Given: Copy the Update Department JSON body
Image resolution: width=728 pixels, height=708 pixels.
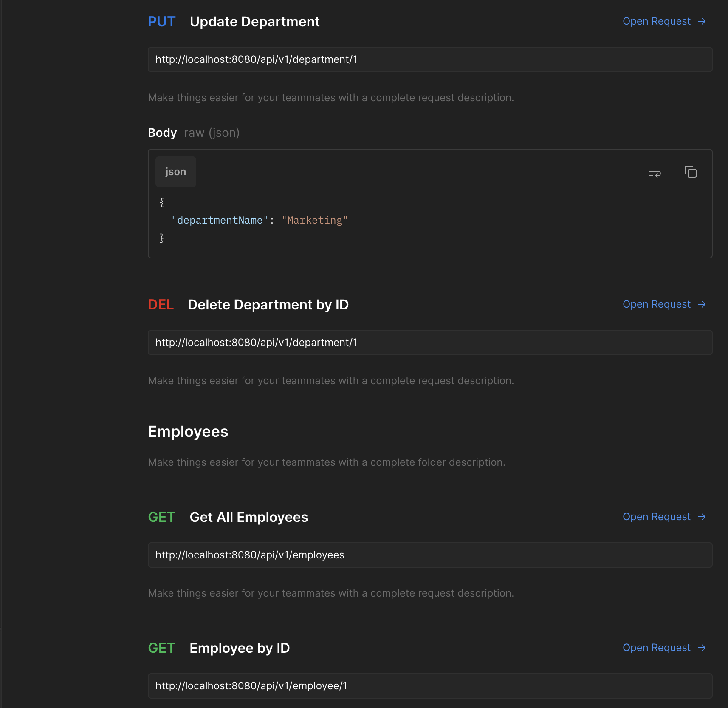Looking at the screenshot, I should click(690, 172).
